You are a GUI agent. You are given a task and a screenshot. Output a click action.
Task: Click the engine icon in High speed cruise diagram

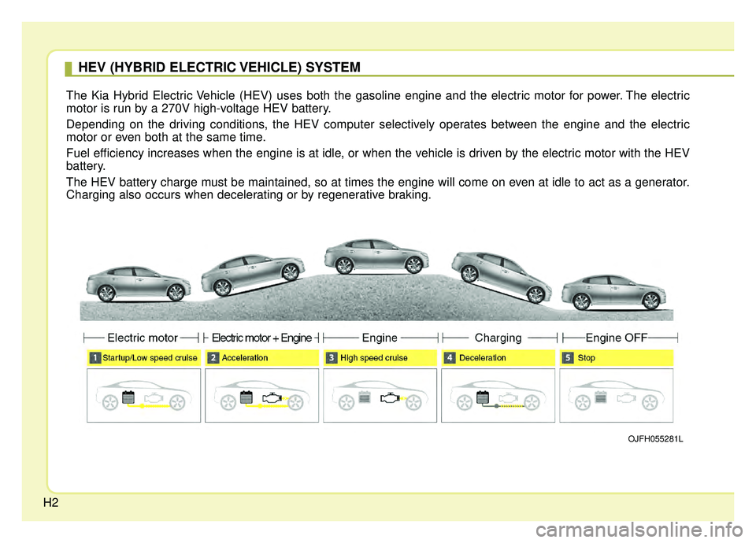pyautogui.click(x=391, y=398)
